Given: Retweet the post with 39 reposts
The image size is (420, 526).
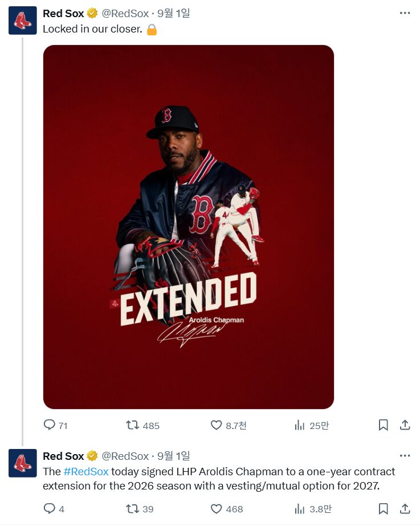Looking at the screenshot, I should click(x=132, y=509).
